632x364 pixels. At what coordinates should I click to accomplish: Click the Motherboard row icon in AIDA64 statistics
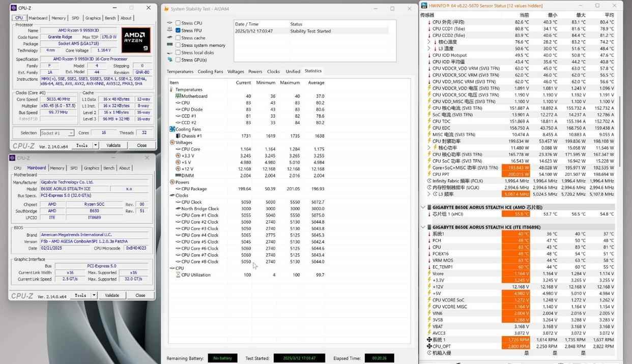point(178,96)
